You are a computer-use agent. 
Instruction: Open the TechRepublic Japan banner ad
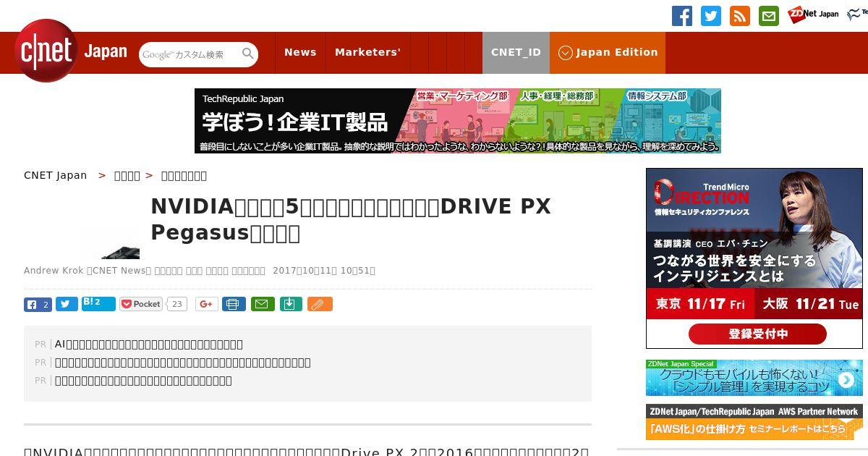pyautogui.click(x=458, y=121)
